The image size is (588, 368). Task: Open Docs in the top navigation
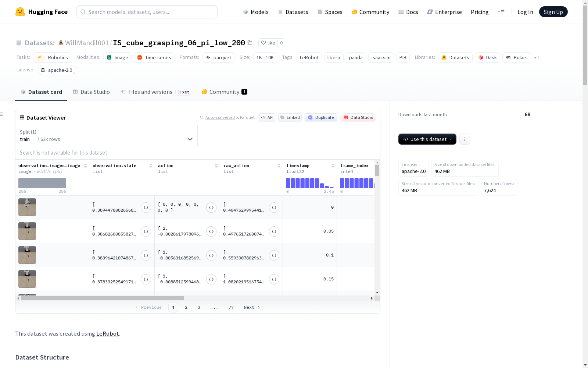(408, 12)
